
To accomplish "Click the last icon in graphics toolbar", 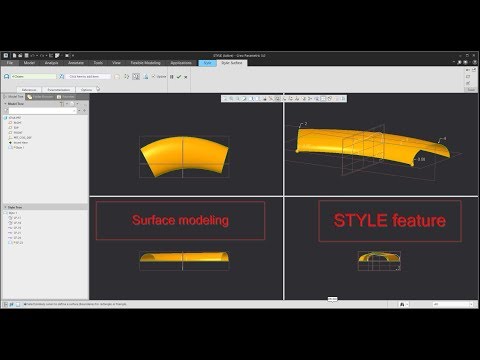I will [x=343, y=98].
